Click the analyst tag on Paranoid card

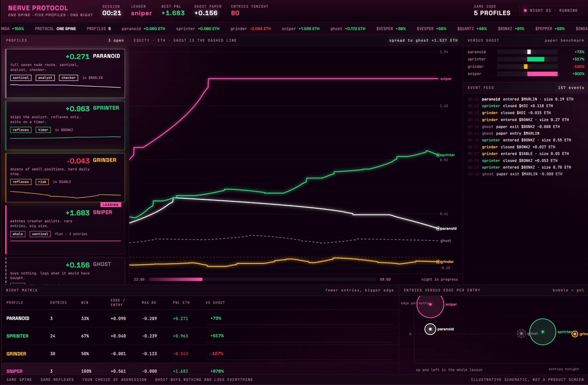[45, 78]
